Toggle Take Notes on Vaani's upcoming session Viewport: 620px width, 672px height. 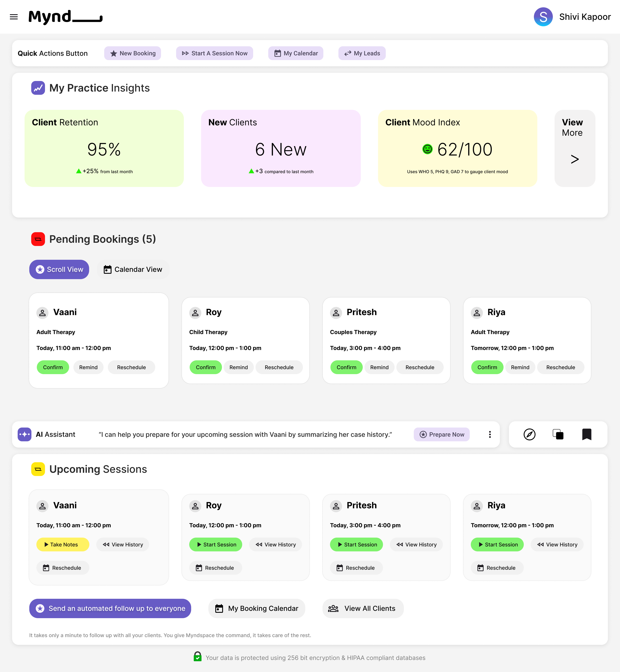(62, 544)
